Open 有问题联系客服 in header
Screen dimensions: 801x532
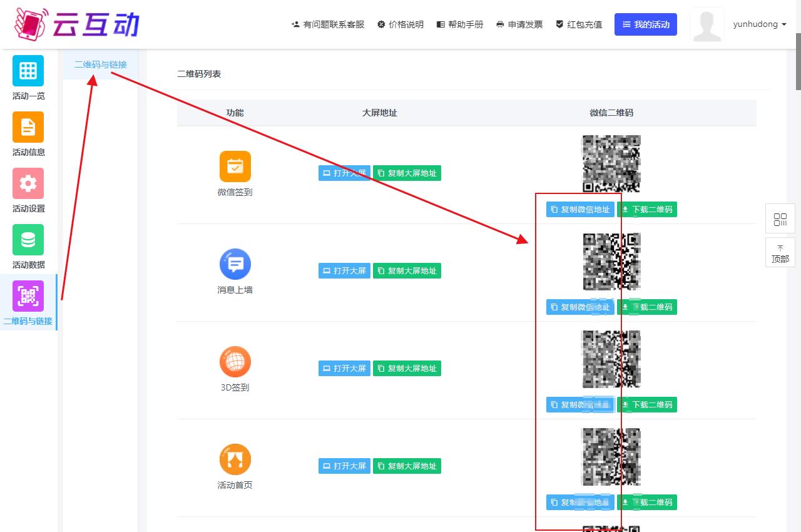tap(328, 24)
